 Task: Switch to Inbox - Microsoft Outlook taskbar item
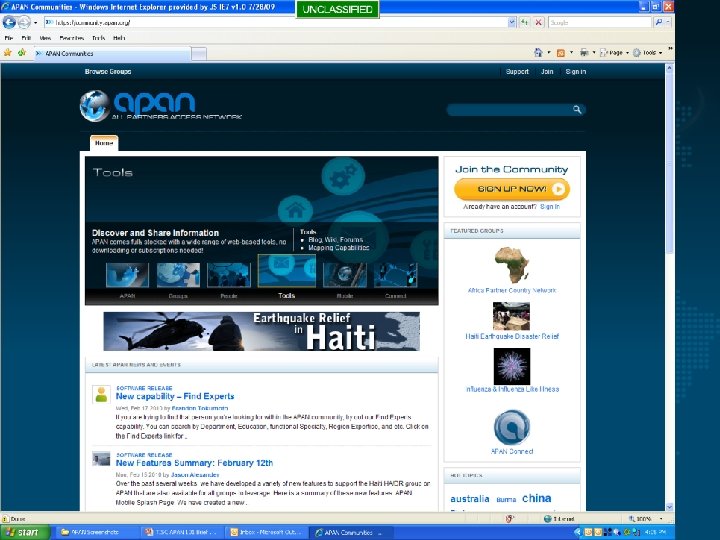[266, 533]
